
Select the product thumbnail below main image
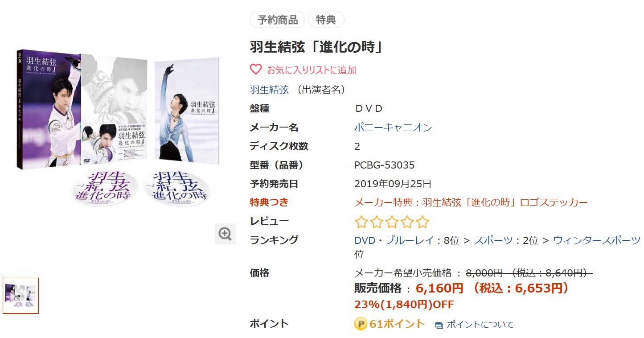21,296
